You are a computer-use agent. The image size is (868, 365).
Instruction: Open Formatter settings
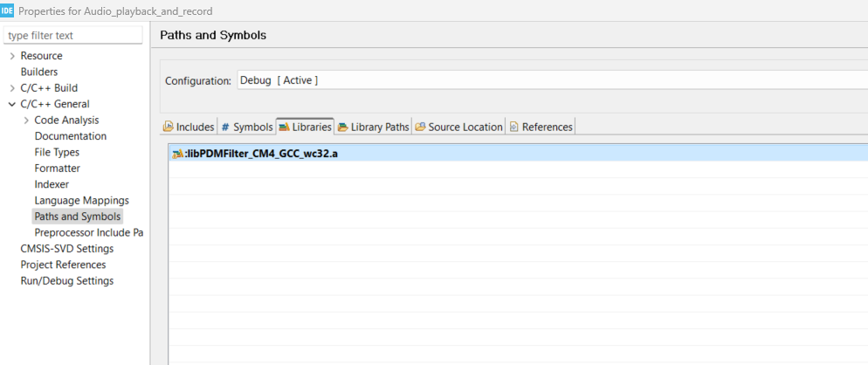(x=57, y=169)
